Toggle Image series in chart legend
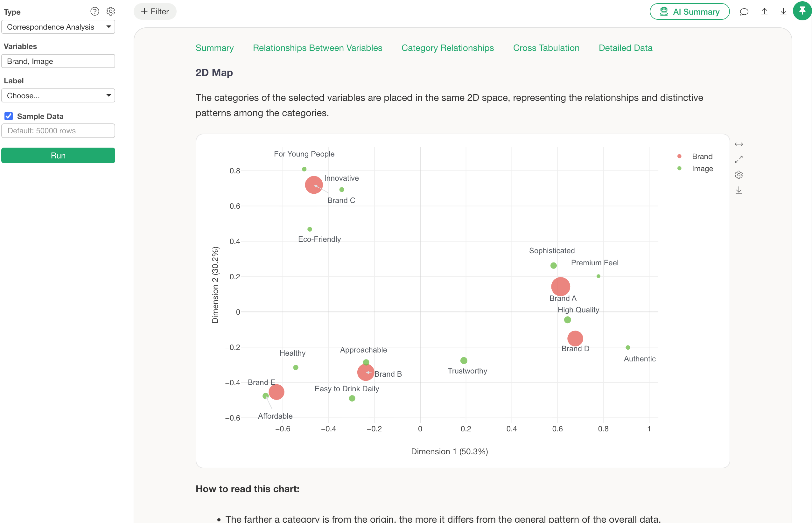This screenshot has width=812, height=523. click(695, 168)
